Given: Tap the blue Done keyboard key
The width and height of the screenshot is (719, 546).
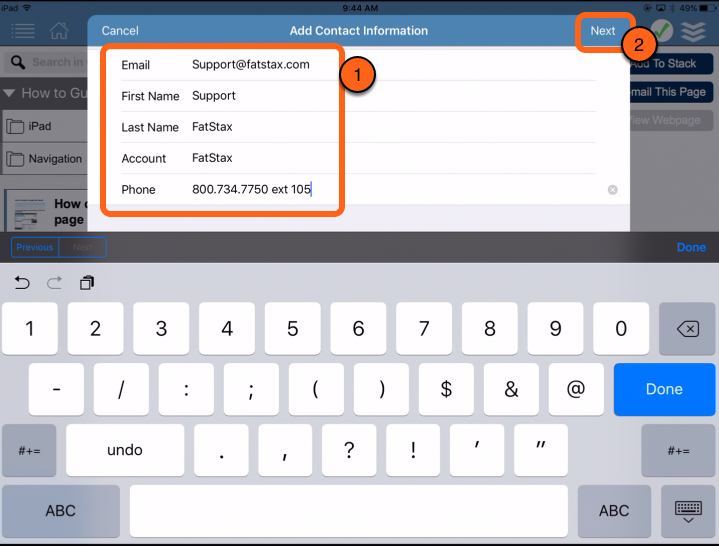Looking at the screenshot, I should [x=664, y=389].
